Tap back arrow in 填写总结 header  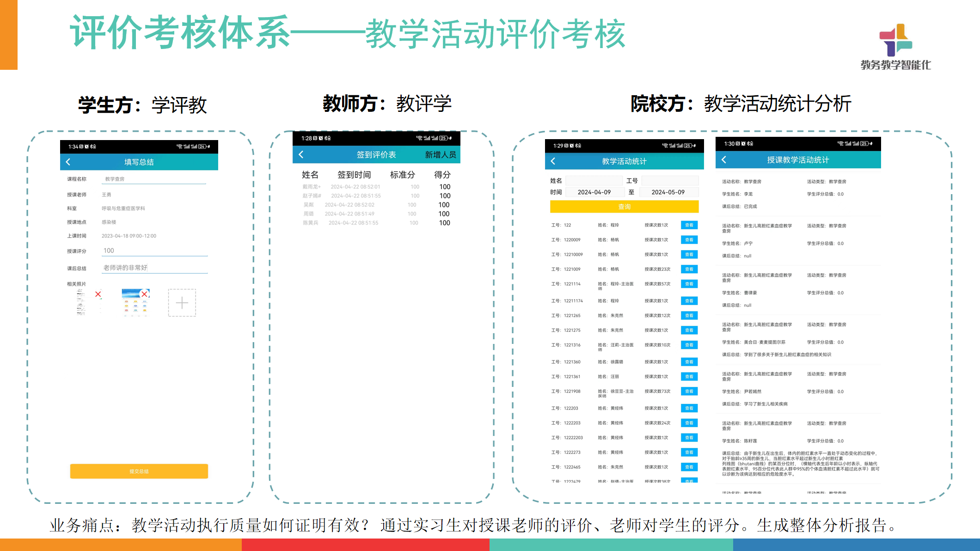(68, 162)
